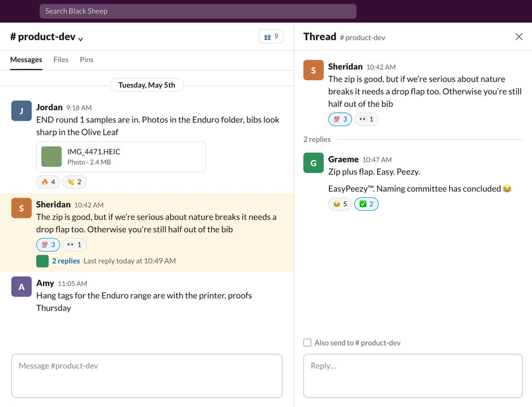Click laughing emoji reaction on Graeme's reply

pyautogui.click(x=340, y=204)
